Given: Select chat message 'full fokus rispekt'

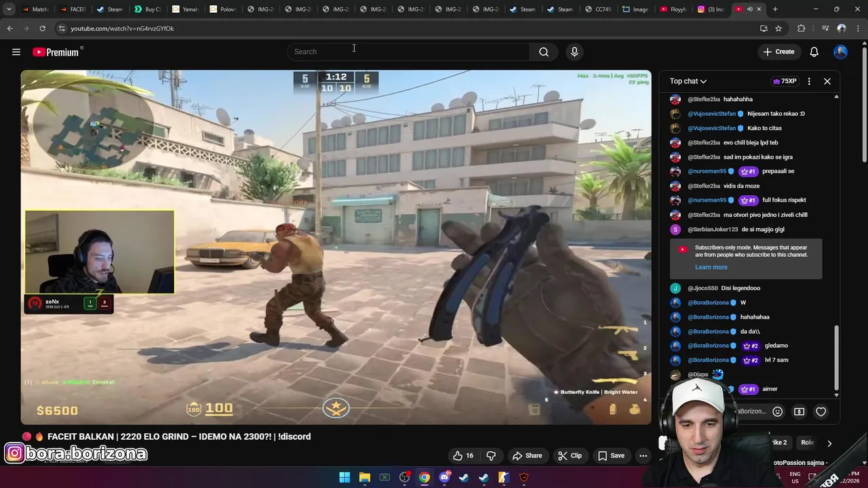Looking at the screenshot, I should pos(784,200).
